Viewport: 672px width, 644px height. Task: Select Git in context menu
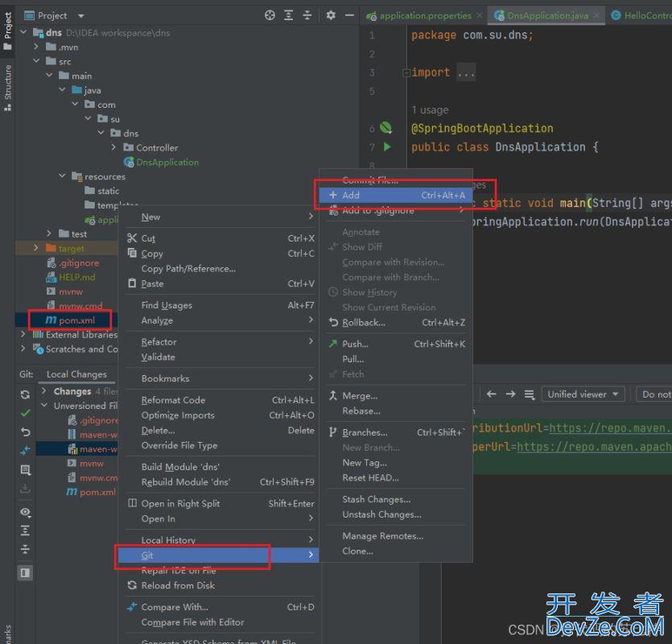pyautogui.click(x=219, y=555)
